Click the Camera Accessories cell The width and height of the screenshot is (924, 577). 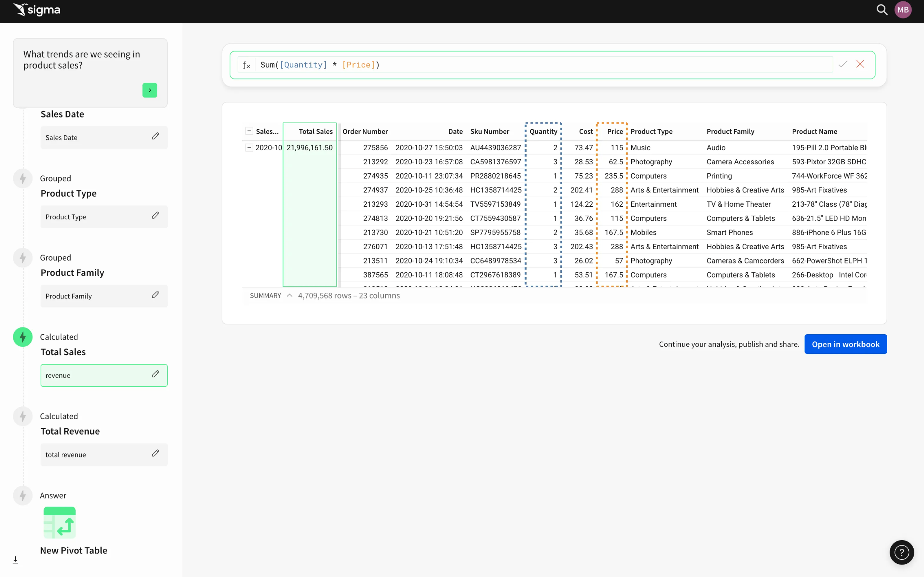tap(740, 162)
